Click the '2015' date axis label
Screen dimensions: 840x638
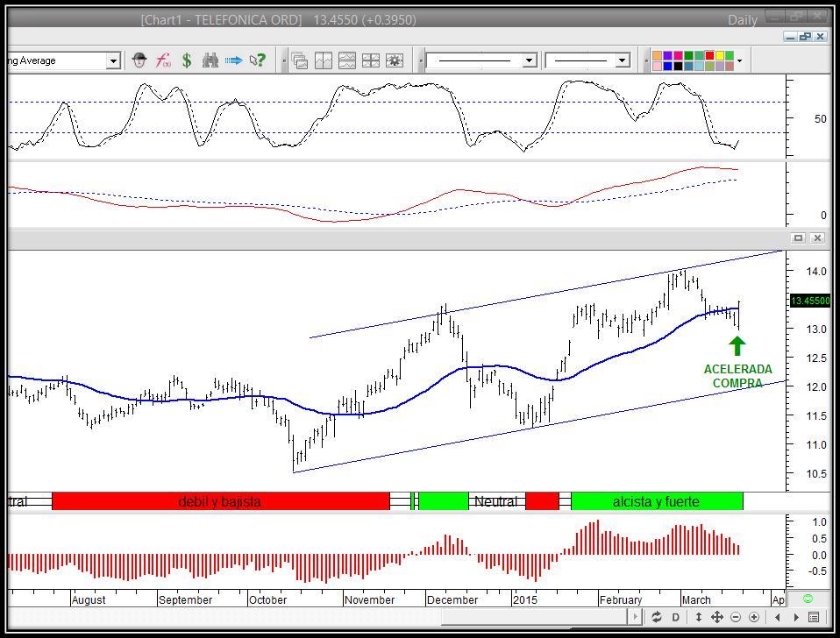click(x=525, y=600)
